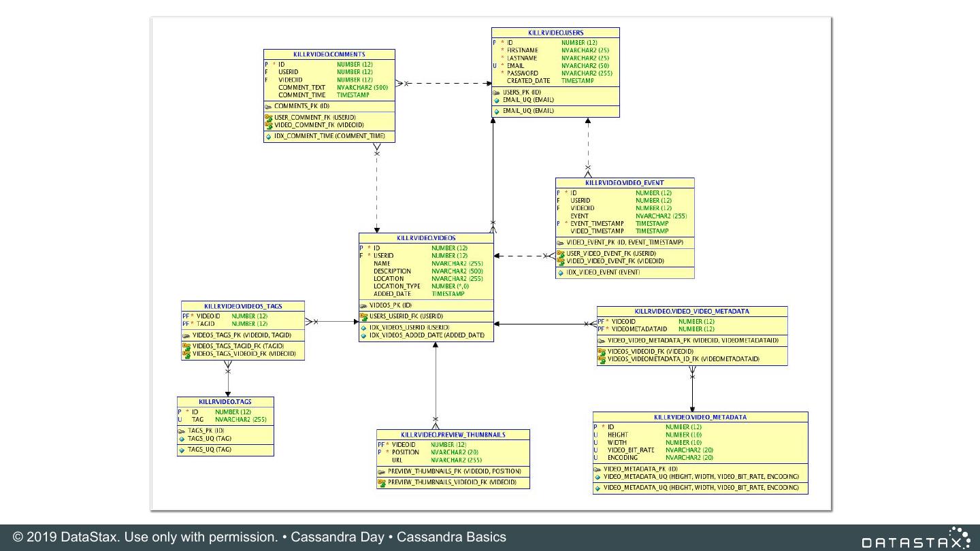Select the COMMENT_TEXT column in the COMMENTS table
980x551 pixels.
pos(301,88)
